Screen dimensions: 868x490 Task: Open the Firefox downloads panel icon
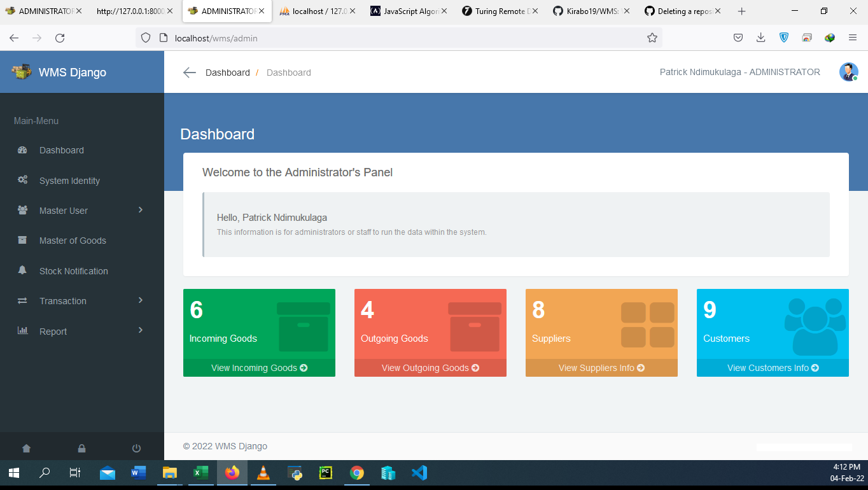coord(760,38)
